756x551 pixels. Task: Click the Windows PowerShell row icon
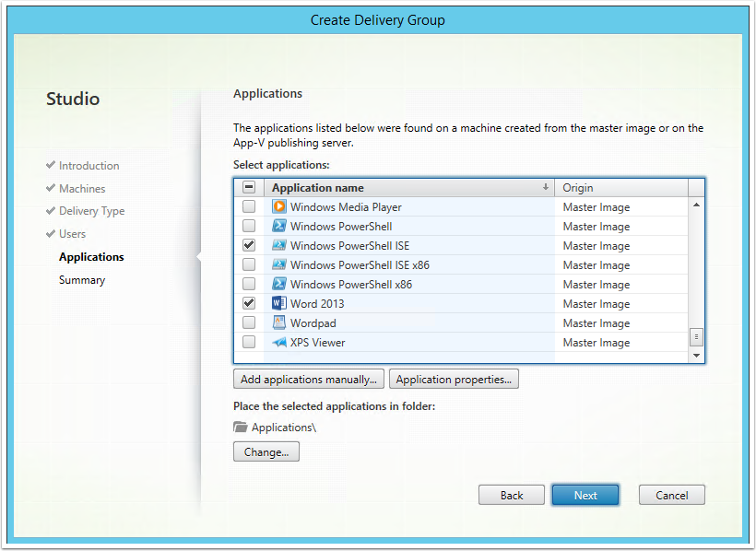tap(278, 226)
